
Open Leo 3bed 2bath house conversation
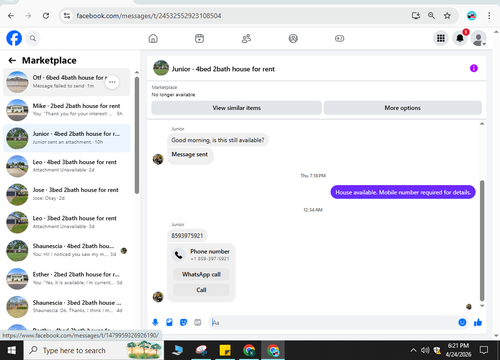click(67, 222)
